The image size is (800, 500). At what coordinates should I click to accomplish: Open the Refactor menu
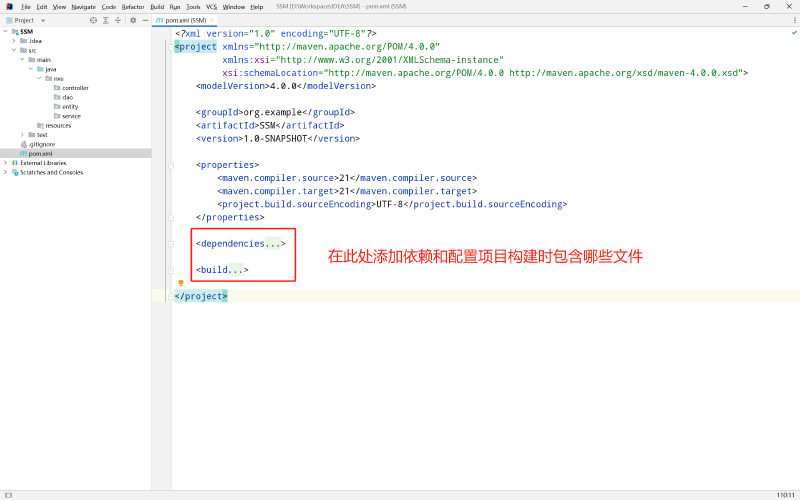pyautogui.click(x=133, y=7)
